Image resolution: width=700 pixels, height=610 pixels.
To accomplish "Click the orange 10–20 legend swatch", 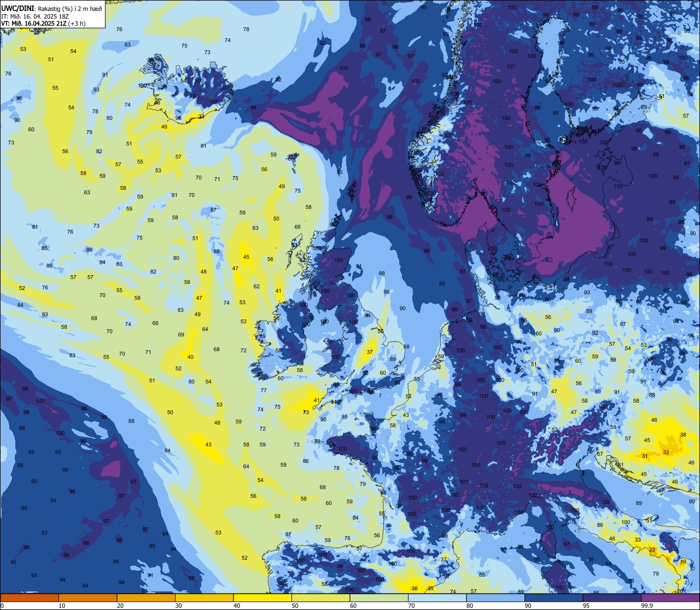I will click(87, 597).
